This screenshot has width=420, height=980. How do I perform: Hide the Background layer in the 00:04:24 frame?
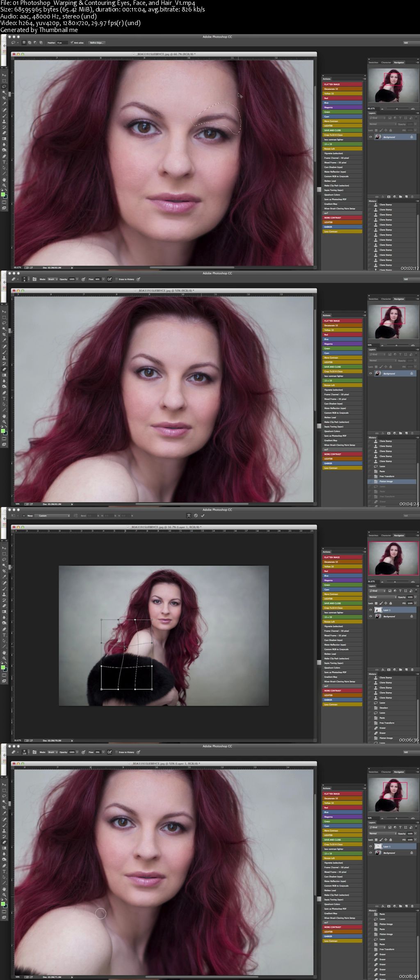click(370, 374)
